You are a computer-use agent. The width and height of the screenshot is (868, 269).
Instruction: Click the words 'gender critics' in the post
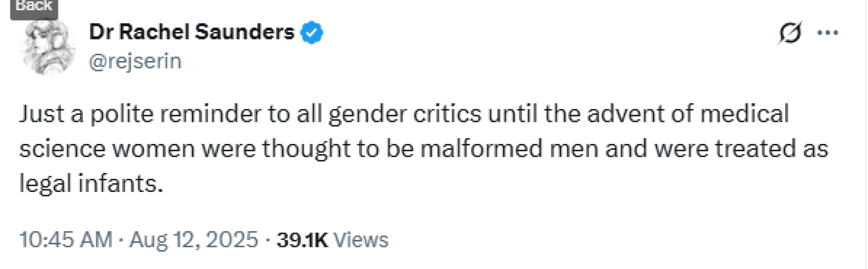(x=404, y=114)
